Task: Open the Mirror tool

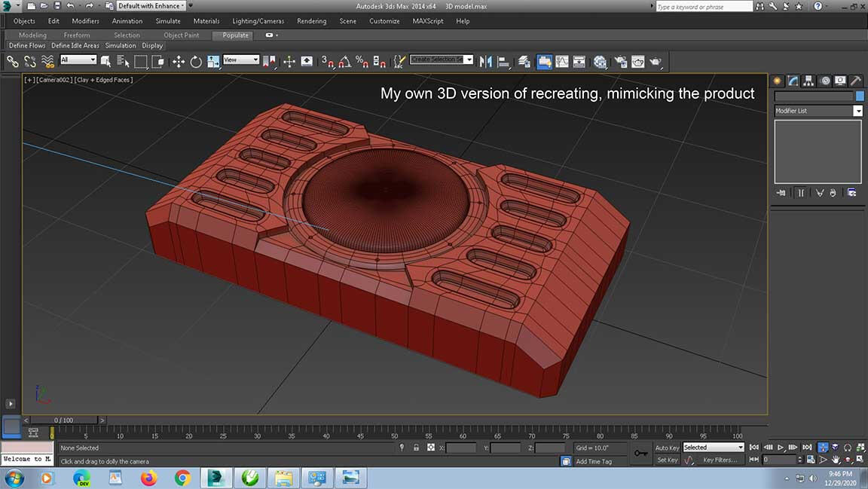Action: click(x=486, y=62)
